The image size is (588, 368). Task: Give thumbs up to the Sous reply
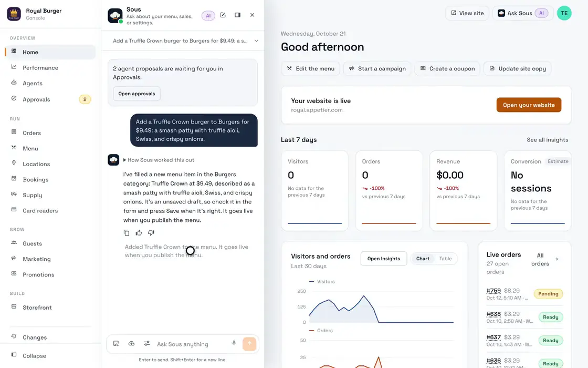[139, 233]
